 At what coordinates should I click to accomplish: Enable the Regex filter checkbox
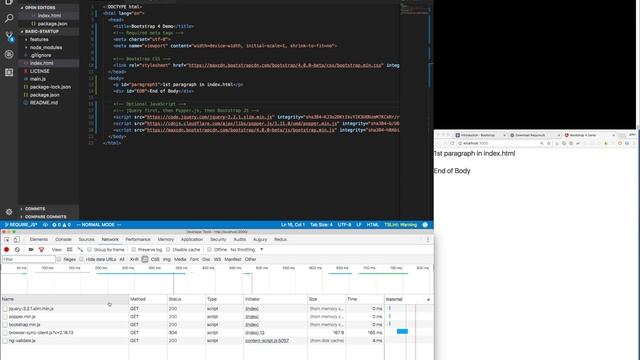pos(59,259)
